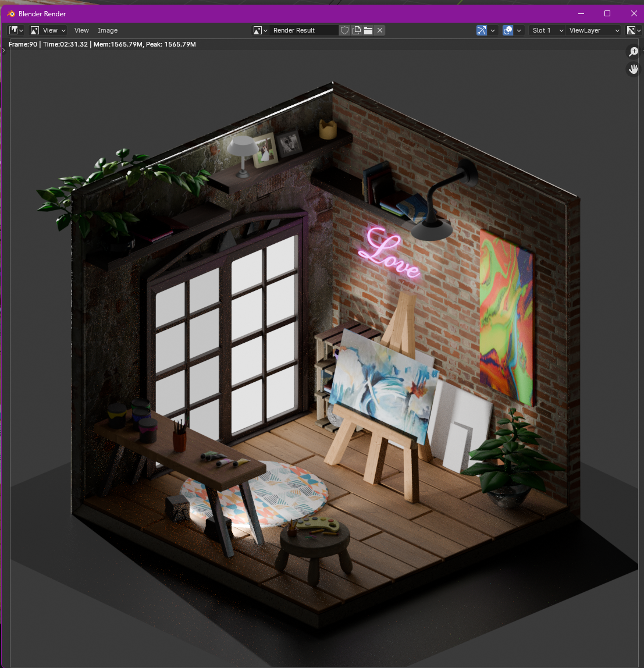This screenshot has width=644, height=668.
Task: Click the pan hand gizmo
Action: coord(634,69)
